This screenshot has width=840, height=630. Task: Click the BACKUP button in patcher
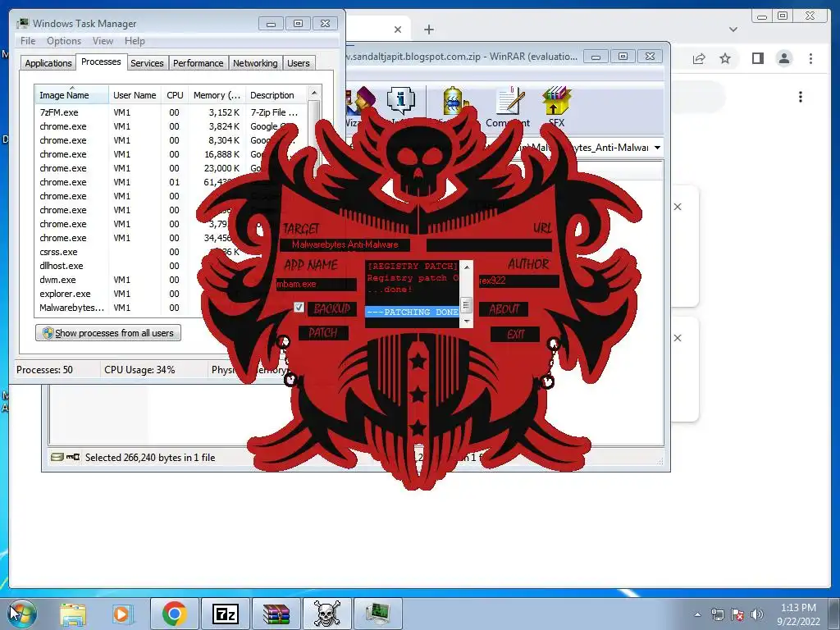point(331,308)
